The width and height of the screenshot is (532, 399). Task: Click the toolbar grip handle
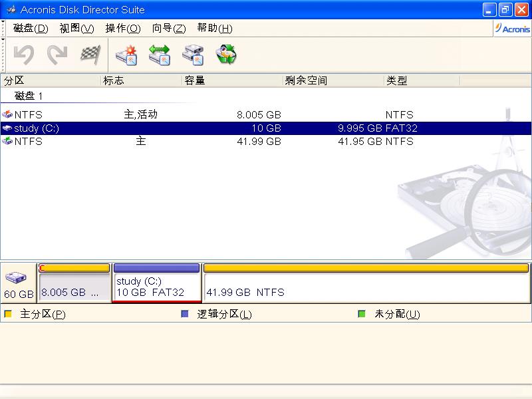pos(3,55)
